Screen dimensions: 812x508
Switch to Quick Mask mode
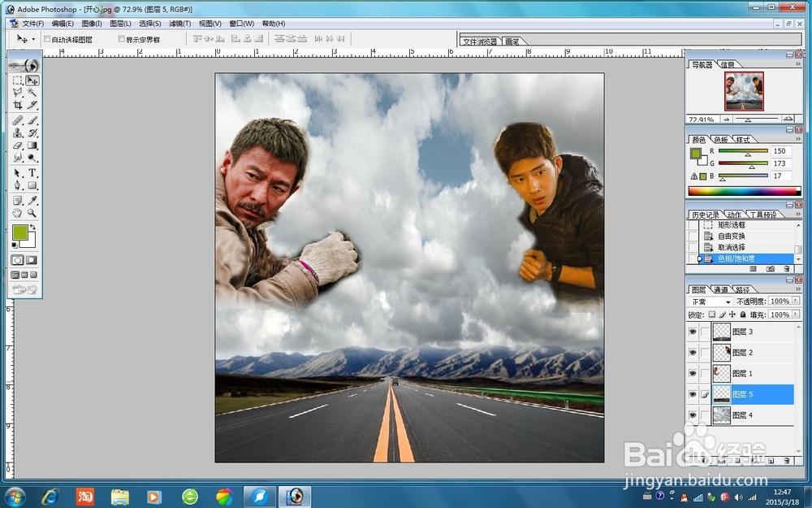coord(32,260)
